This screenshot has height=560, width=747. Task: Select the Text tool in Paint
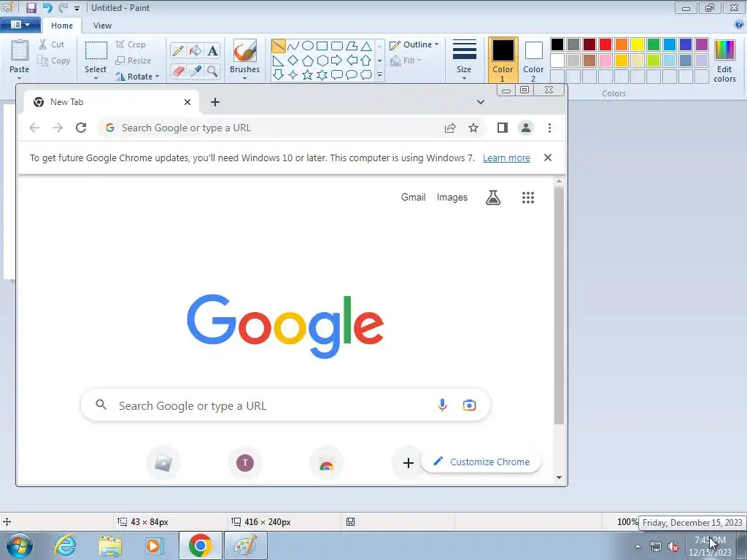212,50
